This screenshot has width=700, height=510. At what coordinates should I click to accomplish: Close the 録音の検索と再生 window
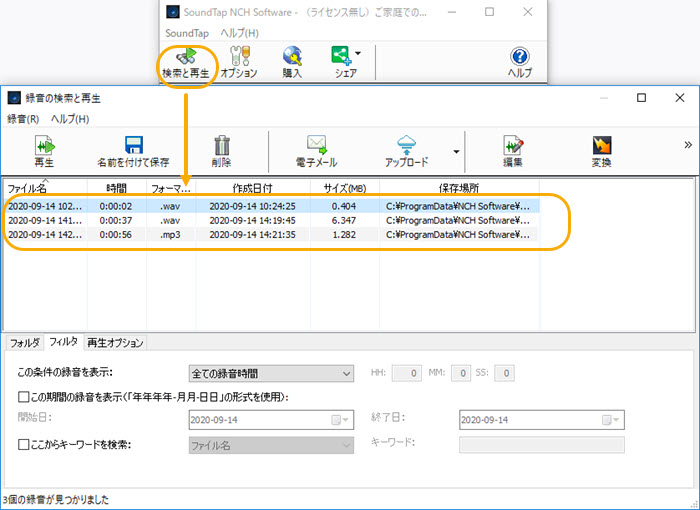[679, 97]
